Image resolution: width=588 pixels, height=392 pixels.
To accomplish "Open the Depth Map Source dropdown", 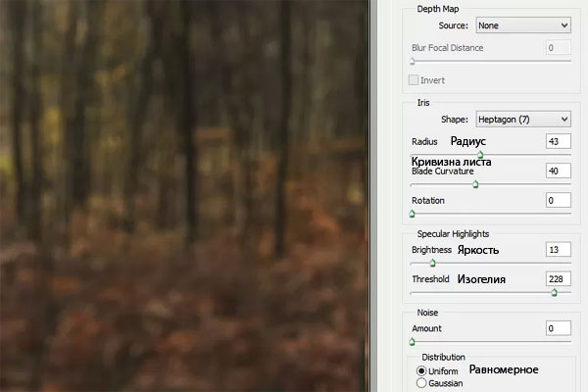I will point(523,25).
